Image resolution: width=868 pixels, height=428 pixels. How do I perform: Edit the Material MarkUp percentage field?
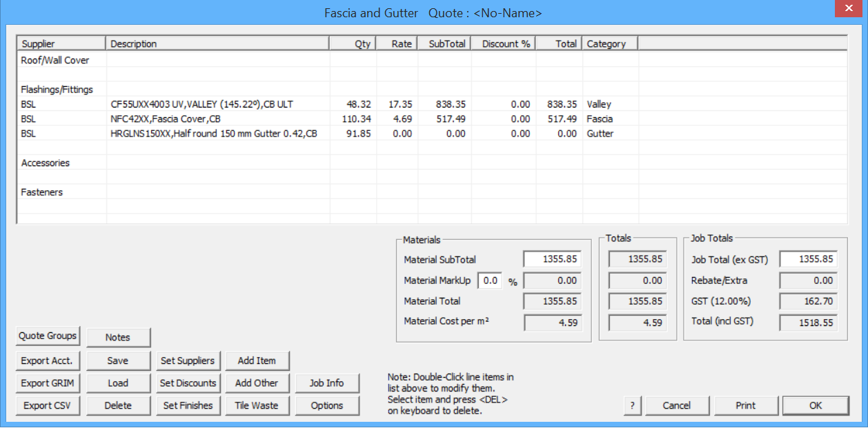pos(491,281)
